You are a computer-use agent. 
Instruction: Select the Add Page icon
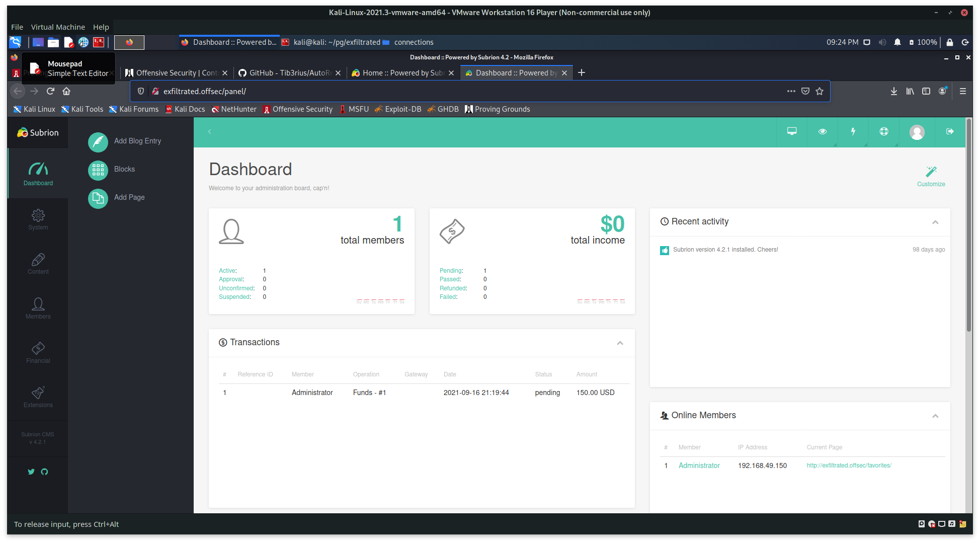[x=98, y=199]
